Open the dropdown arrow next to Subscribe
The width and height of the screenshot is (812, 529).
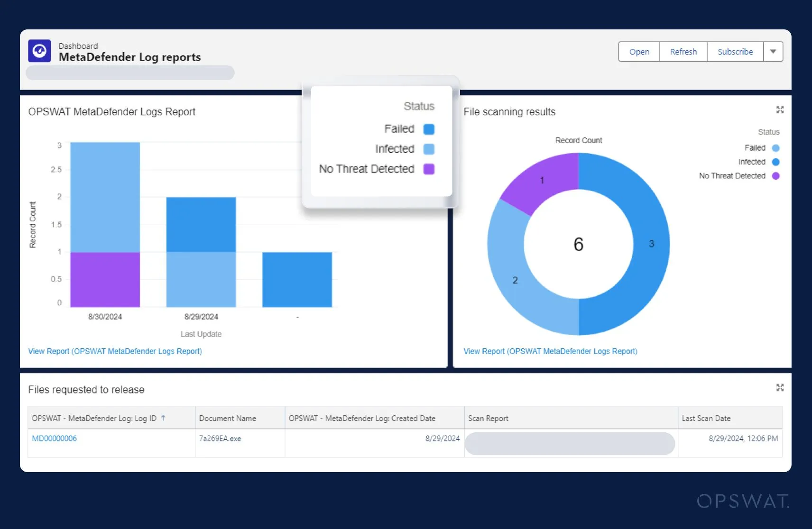click(x=773, y=51)
